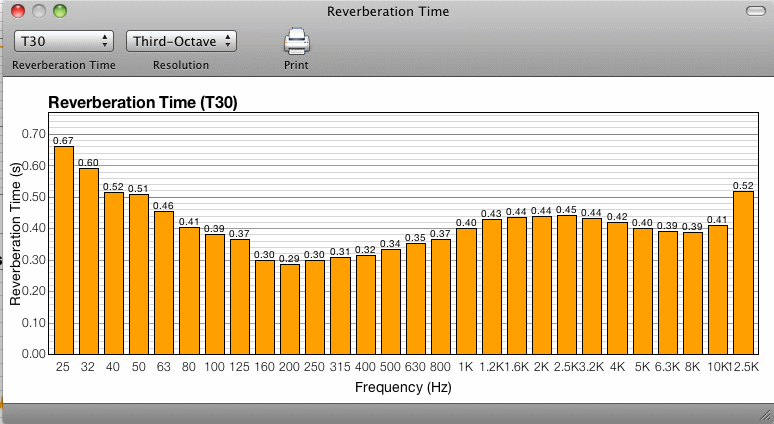The width and height of the screenshot is (774, 424).
Task: Close the window with the red button
Action: click(x=17, y=11)
